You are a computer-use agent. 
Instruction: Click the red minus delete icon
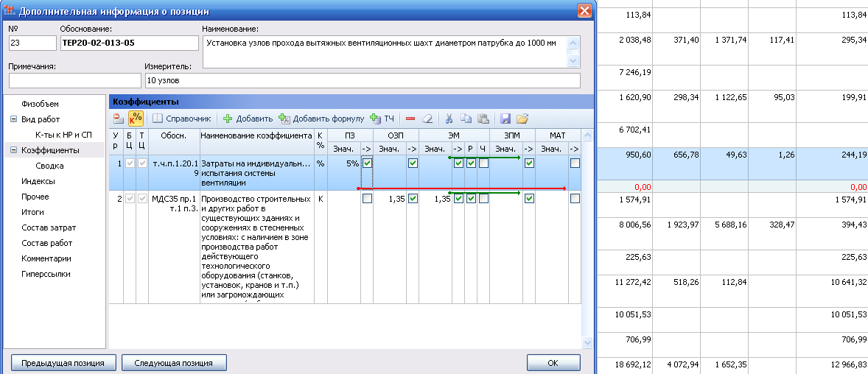(410, 119)
